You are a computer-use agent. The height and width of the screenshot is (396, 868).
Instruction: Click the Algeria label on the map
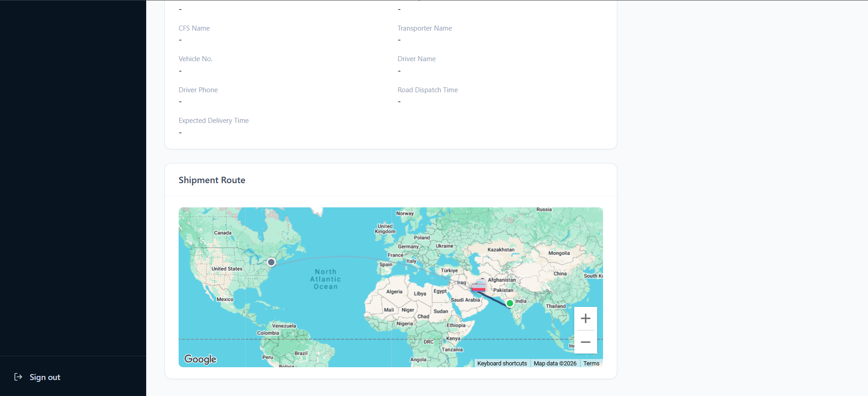pyautogui.click(x=395, y=292)
